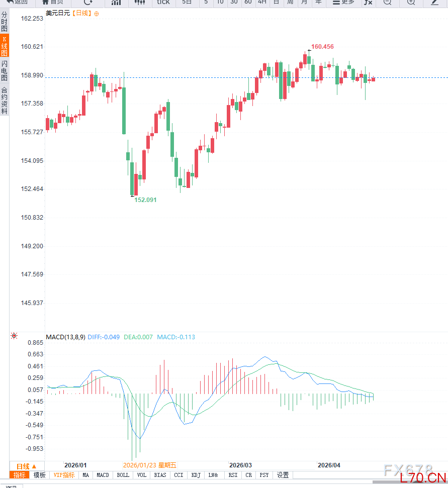
Task: Zoom out the chart with magnifier minus
Action: 387,2
